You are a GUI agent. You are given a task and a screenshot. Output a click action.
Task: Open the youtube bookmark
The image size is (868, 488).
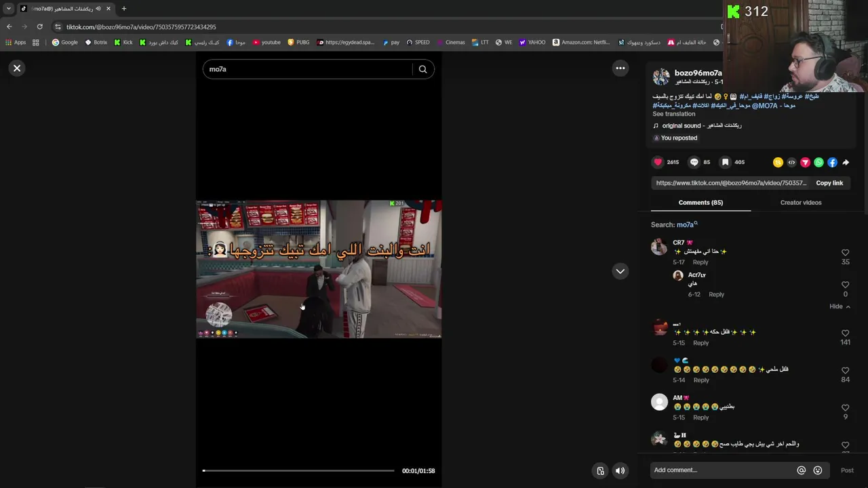click(x=267, y=42)
